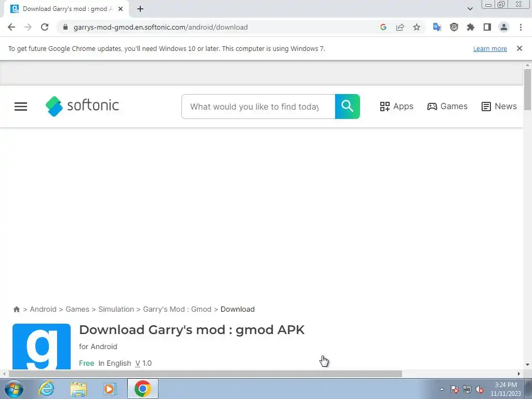Viewport: 532px width, 399px height.
Task: Click the Softonic search magnifier button
Action: tap(348, 107)
